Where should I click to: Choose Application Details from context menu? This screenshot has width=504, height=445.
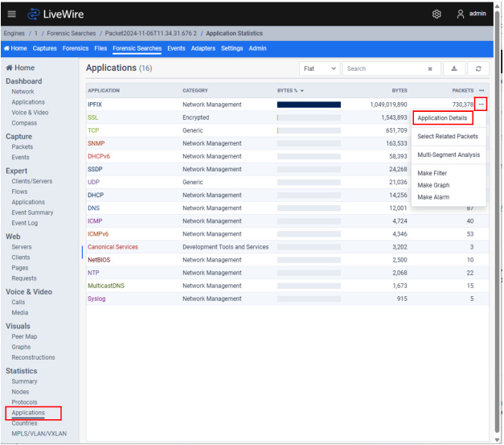[x=442, y=117]
